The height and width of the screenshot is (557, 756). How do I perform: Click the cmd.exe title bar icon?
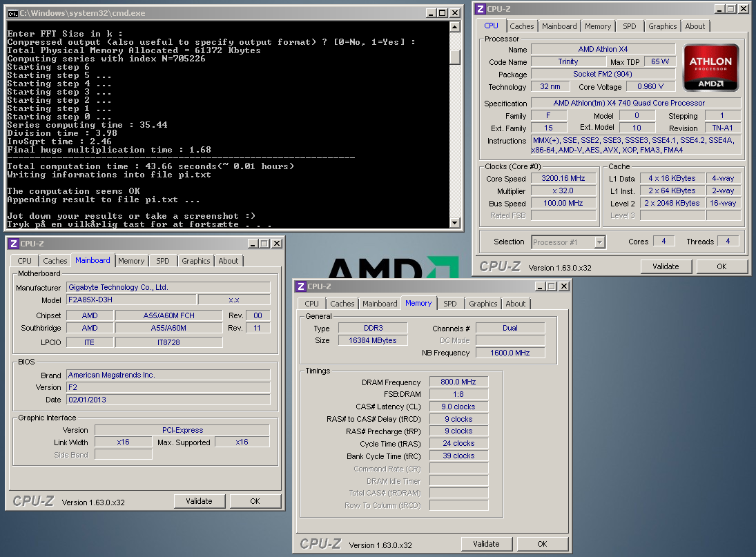click(13, 13)
